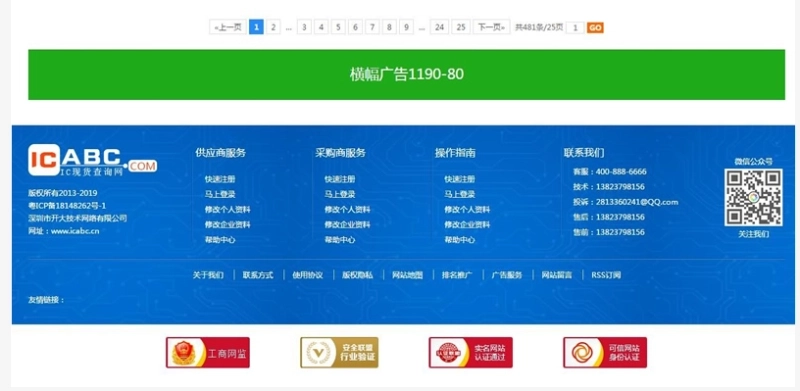Click the green 横幅广告1190-80 banner
The height and width of the screenshot is (391, 800).
click(407, 75)
